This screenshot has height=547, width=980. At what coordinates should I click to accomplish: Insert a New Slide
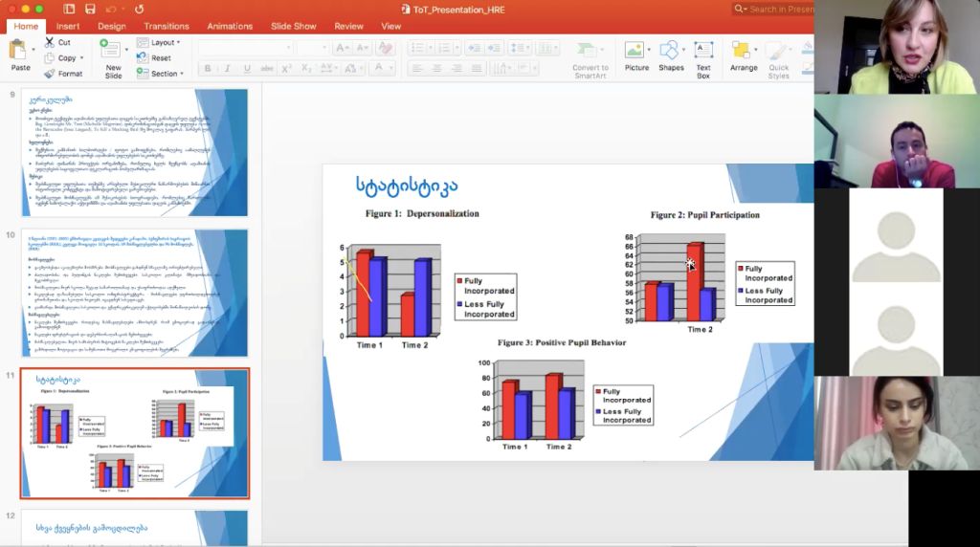point(112,52)
